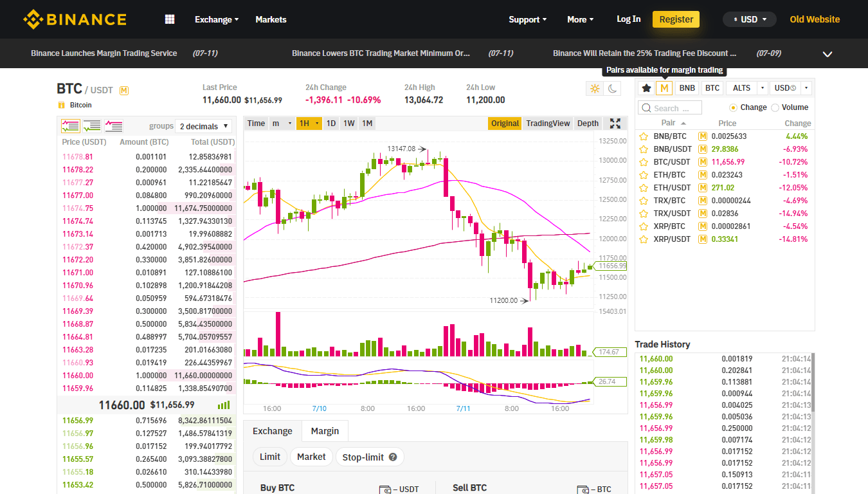Sort pairs by Pair column header
The height and width of the screenshot is (494, 868).
tap(673, 123)
